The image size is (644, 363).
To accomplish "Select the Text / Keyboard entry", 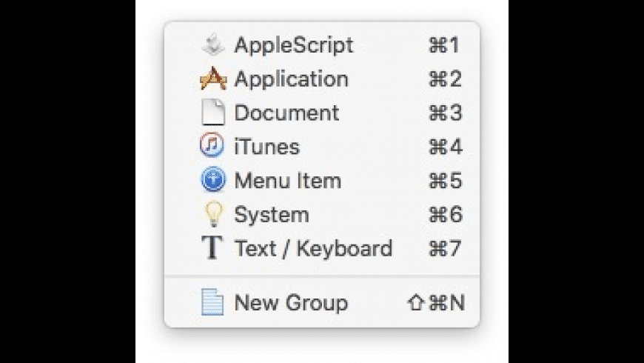I will click(x=313, y=248).
